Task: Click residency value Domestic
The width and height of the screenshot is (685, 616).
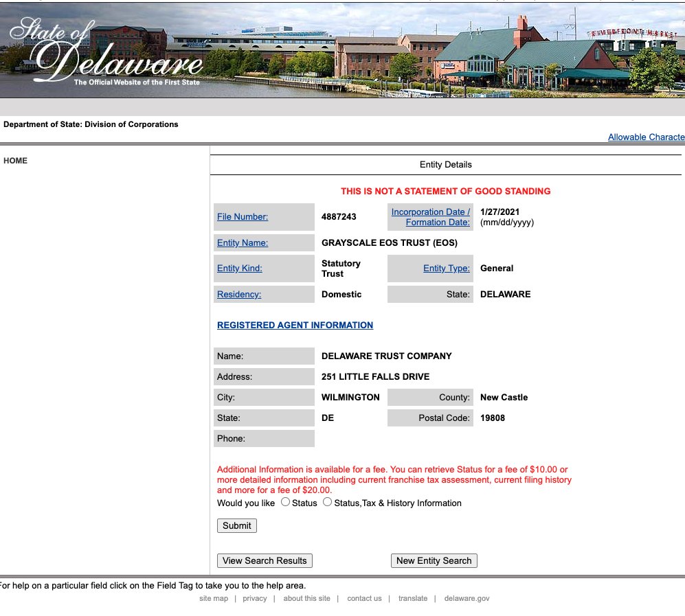Action: [x=341, y=294]
